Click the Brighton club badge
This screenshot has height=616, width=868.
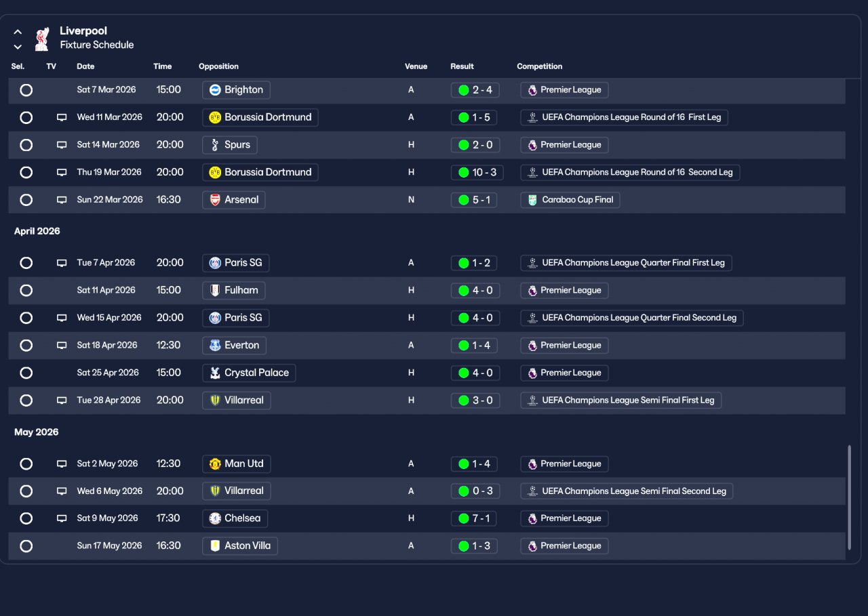tap(215, 90)
